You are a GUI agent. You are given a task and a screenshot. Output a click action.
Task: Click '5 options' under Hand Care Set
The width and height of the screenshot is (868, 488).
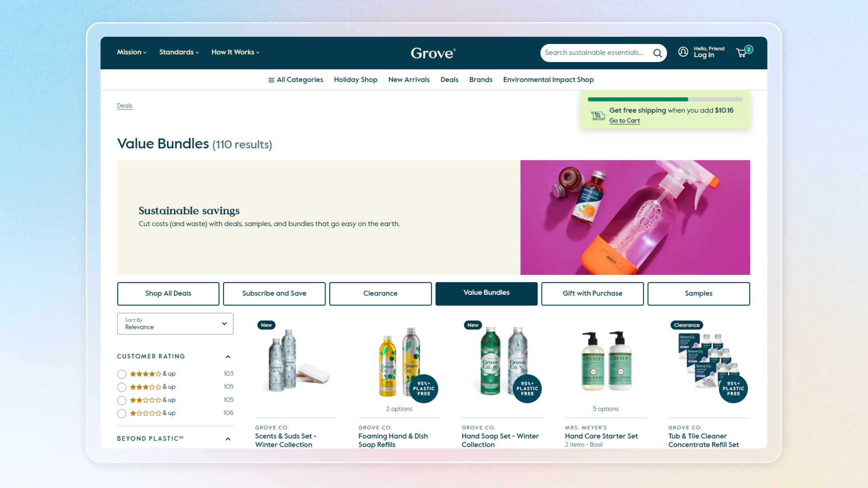(605, 409)
